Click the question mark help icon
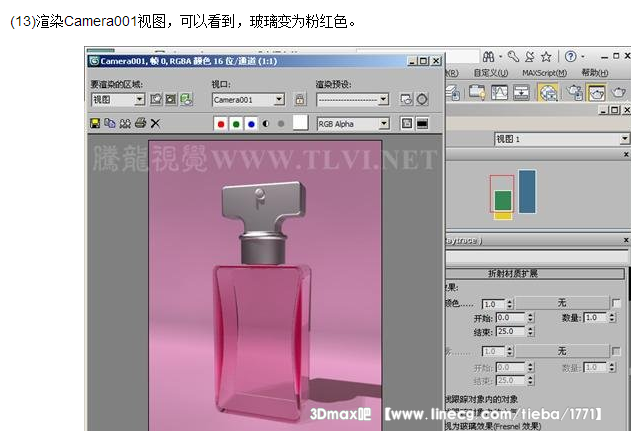This screenshot has height=431, width=631. (x=570, y=57)
